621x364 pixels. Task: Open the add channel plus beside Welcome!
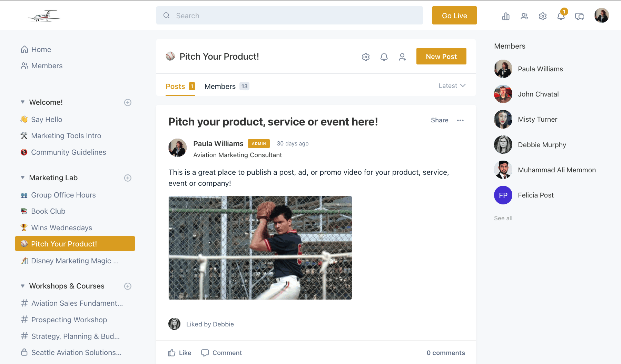pyautogui.click(x=128, y=102)
